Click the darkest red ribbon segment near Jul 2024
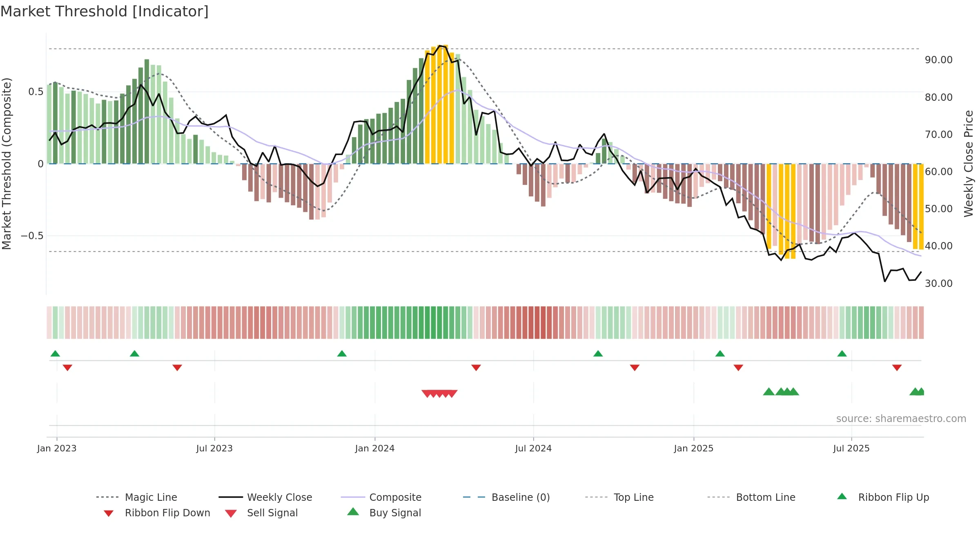980x551 pixels. point(537,322)
